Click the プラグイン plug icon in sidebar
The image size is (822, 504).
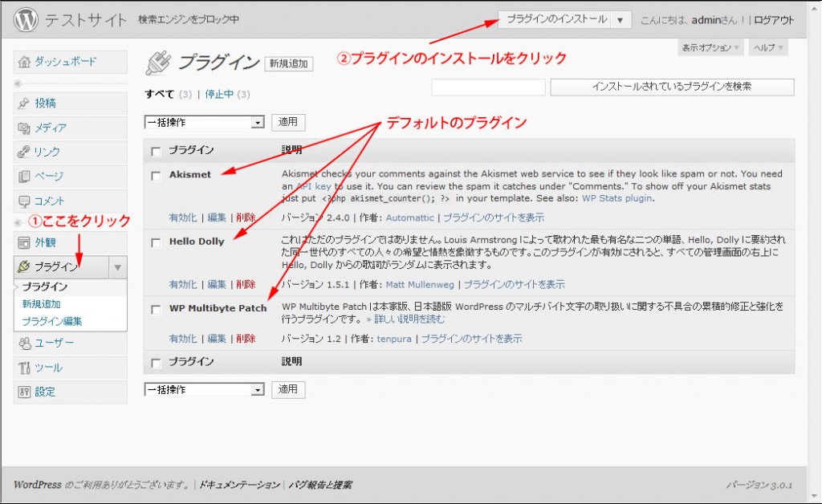[x=24, y=266]
